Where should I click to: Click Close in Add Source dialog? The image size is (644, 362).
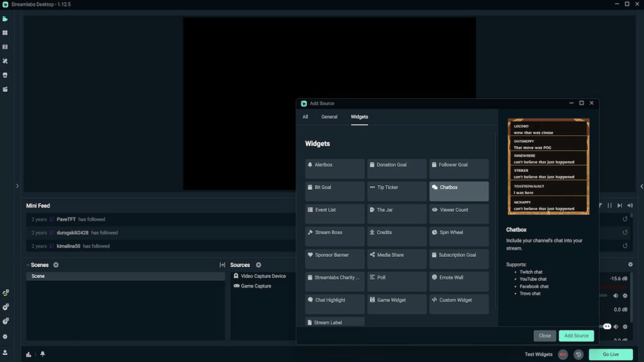click(545, 336)
